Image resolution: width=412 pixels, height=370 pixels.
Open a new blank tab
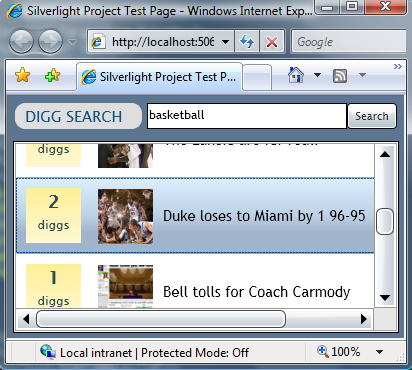257,77
